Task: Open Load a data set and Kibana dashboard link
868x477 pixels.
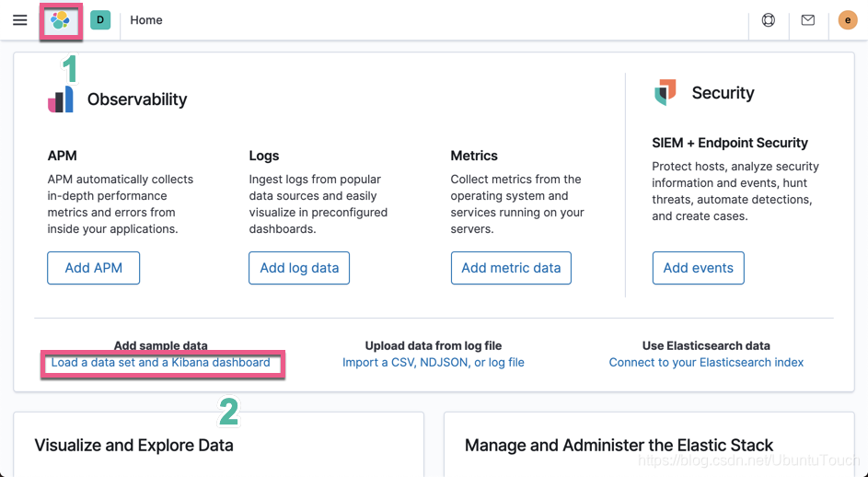Action: (x=160, y=362)
